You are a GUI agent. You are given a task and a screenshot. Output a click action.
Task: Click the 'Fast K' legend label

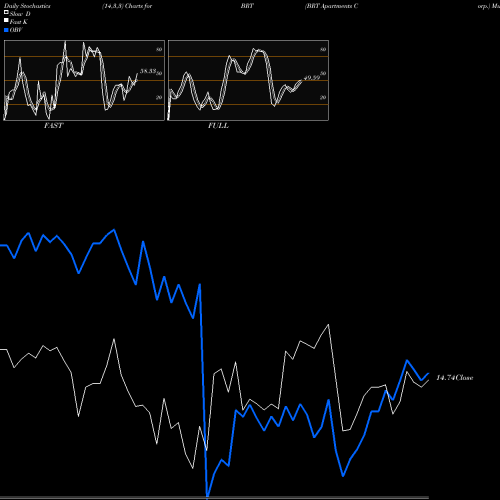click(x=19, y=22)
